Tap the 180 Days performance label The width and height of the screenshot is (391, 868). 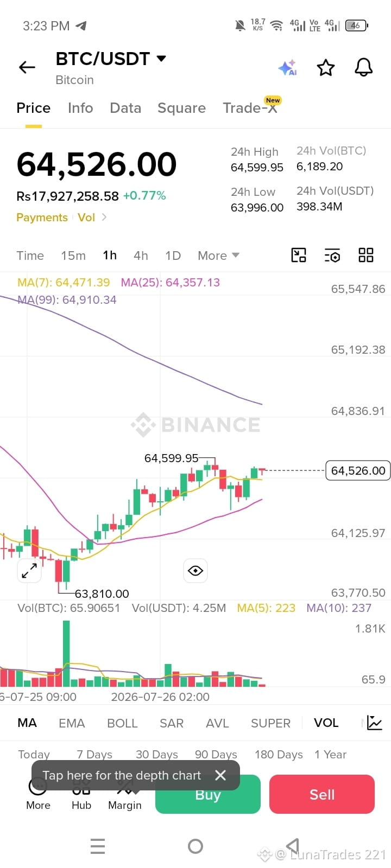(x=279, y=754)
